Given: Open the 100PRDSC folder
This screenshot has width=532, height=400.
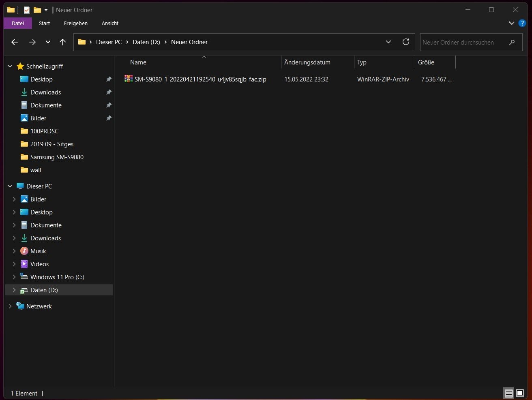Looking at the screenshot, I should tap(44, 131).
